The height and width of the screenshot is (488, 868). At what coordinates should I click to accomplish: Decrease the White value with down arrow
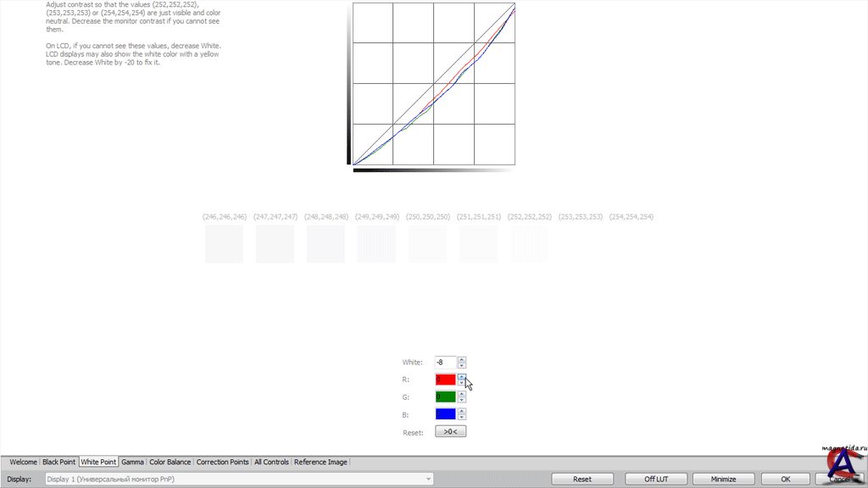(462, 365)
